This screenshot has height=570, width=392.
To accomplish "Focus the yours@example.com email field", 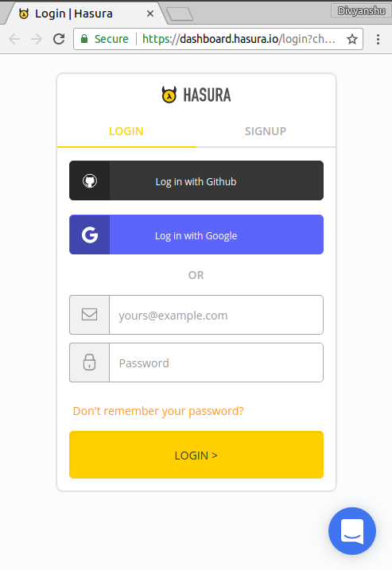I will [x=216, y=315].
